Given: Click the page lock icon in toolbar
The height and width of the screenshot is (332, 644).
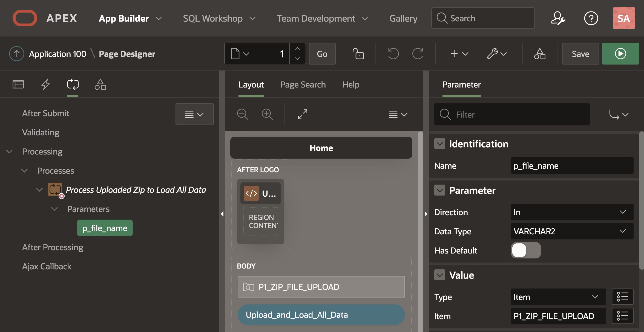Looking at the screenshot, I should pyautogui.click(x=358, y=54).
